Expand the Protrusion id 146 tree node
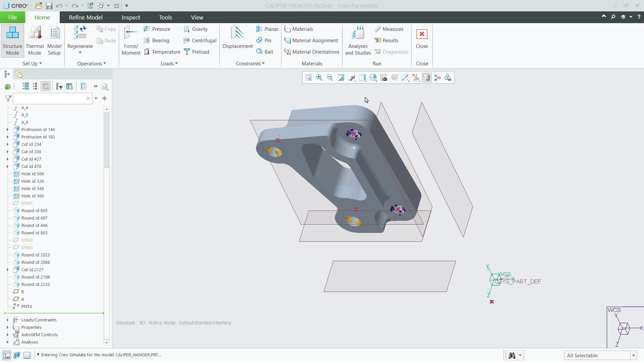The height and width of the screenshot is (362, 644). pyautogui.click(x=7, y=129)
